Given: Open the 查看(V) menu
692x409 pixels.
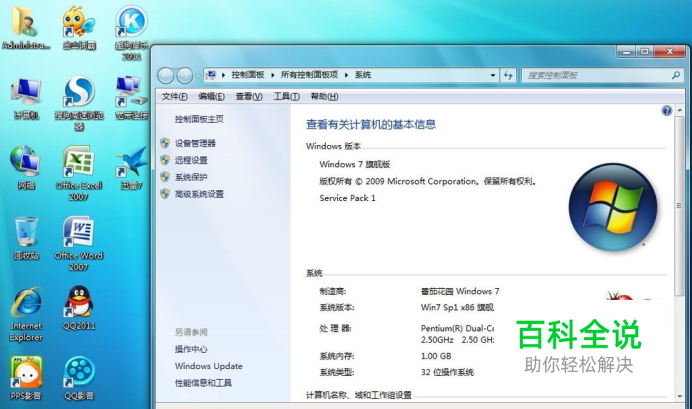Looking at the screenshot, I should point(249,97).
